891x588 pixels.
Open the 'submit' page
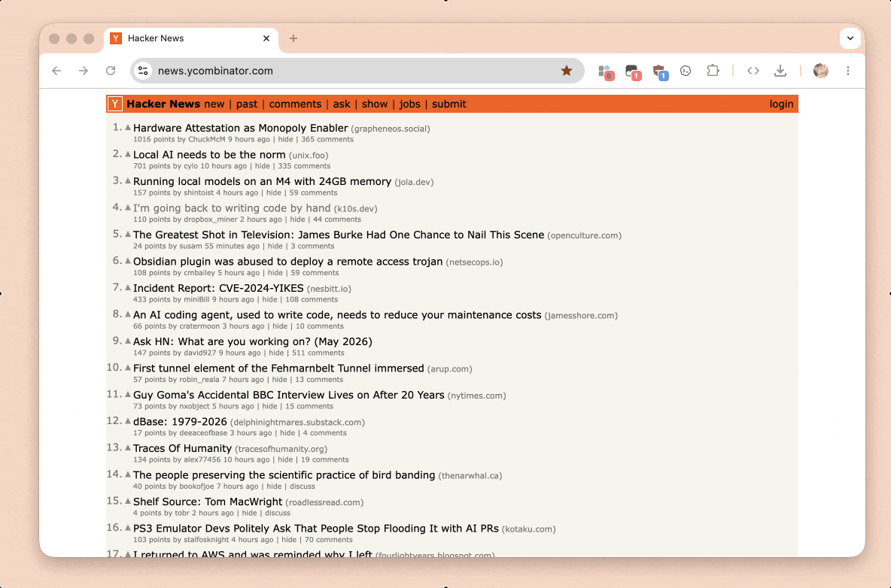coord(449,104)
